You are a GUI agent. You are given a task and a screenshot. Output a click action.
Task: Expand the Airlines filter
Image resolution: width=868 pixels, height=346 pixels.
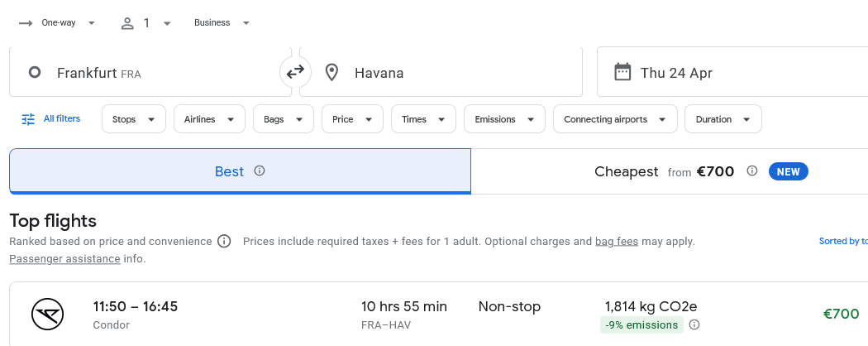(x=209, y=119)
